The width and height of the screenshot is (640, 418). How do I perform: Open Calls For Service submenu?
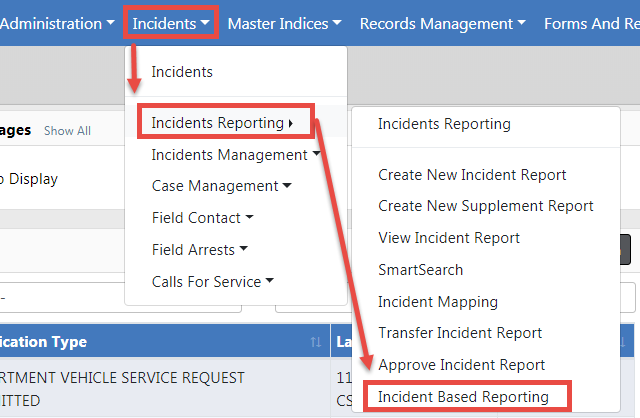(212, 282)
